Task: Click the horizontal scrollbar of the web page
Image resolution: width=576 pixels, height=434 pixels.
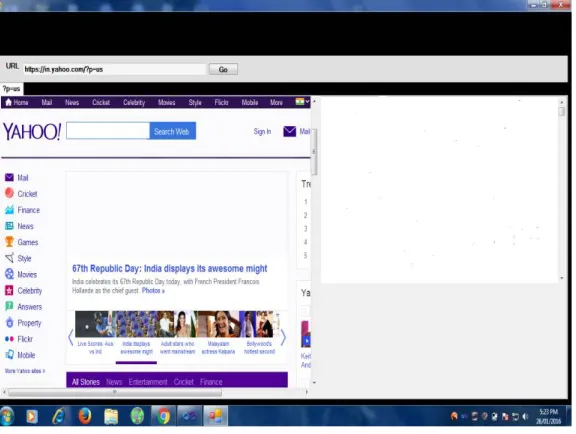Action: (115, 392)
